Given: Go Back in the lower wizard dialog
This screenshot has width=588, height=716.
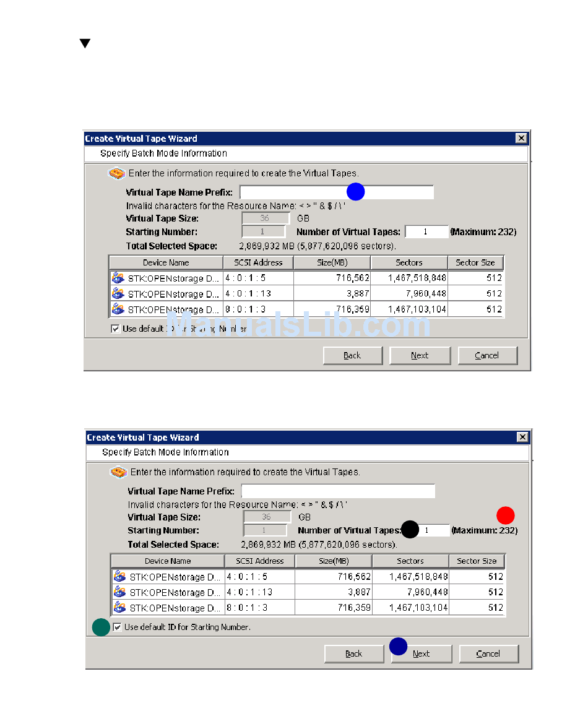Looking at the screenshot, I should [354, 654].
